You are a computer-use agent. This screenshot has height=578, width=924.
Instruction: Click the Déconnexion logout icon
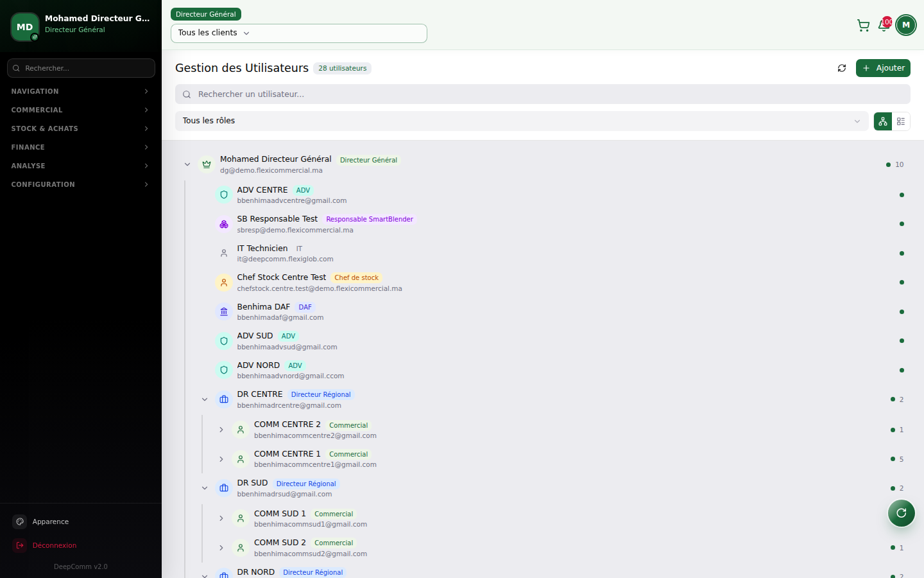pos(20,545)
